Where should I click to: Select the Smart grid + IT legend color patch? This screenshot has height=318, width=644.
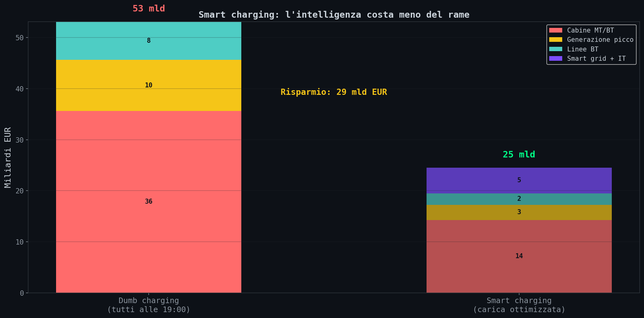[x=555, y=58]
